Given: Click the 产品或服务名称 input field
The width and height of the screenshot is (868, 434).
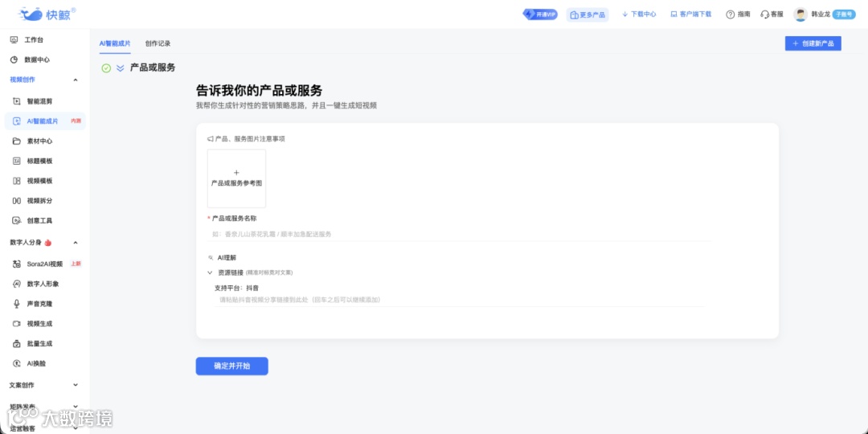Looking at the screenshot, I should click(x=459, y=234).
